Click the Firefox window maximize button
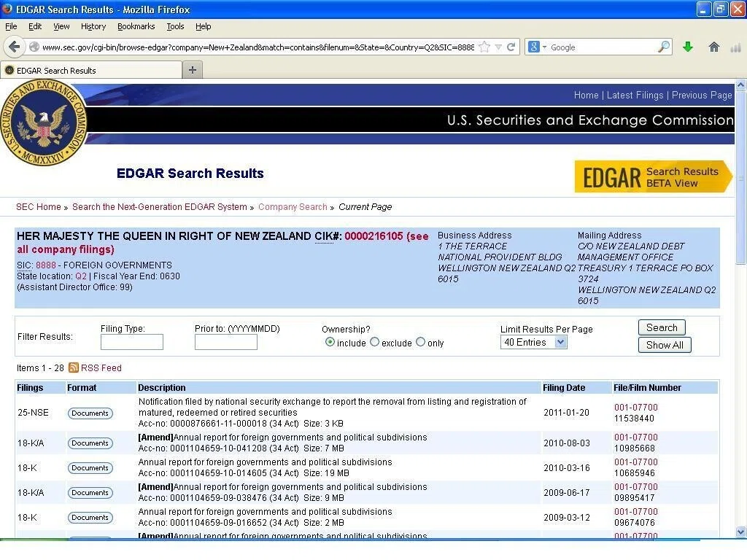Image resolution: width=747 pixels, height=560 pixels. [721, 9]
